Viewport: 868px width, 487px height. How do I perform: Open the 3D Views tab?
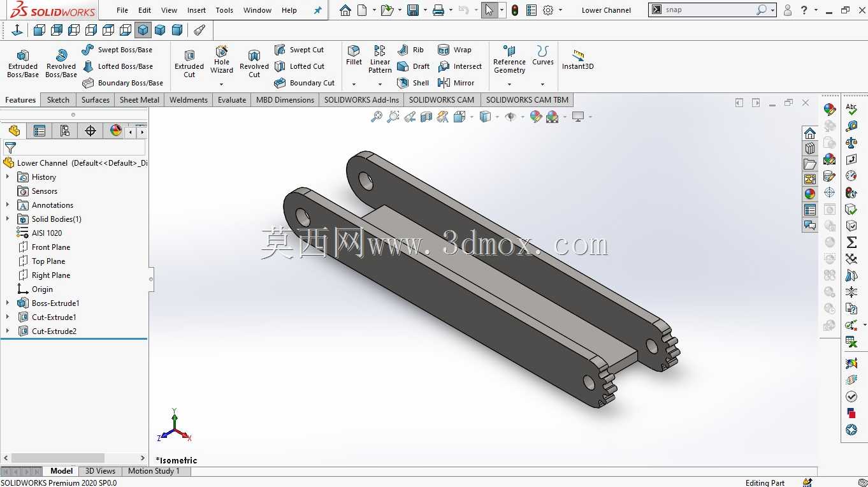pyautogui.click(x=101, y=471)
